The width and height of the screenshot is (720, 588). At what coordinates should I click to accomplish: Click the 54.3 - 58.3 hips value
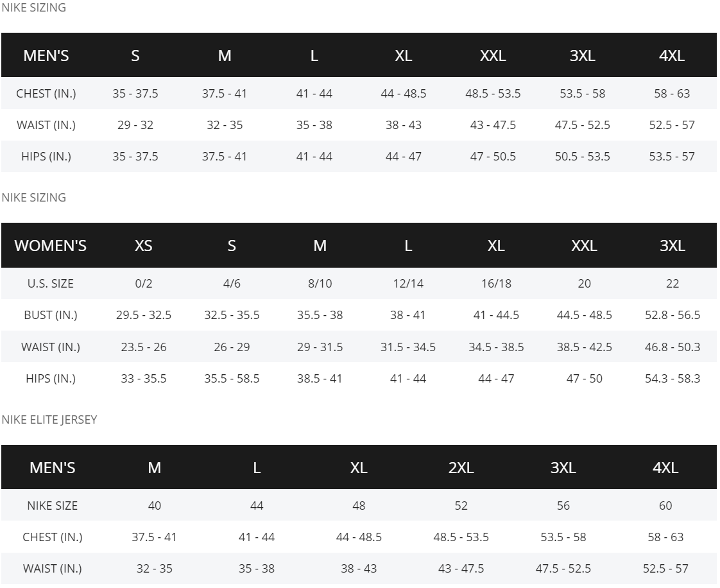672,379
